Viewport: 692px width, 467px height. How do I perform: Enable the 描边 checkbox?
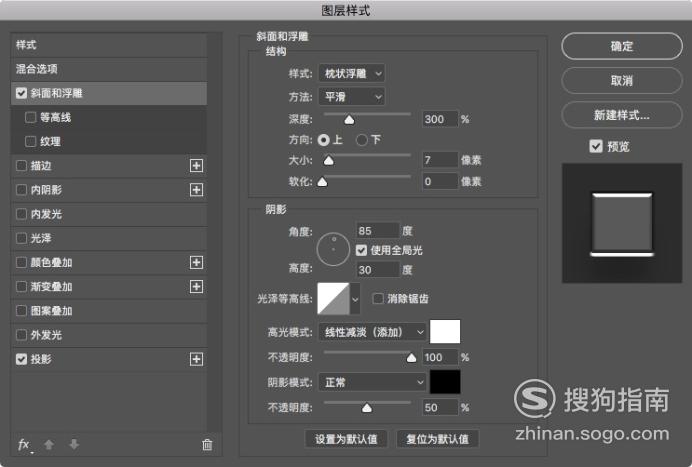click(21, 166)
